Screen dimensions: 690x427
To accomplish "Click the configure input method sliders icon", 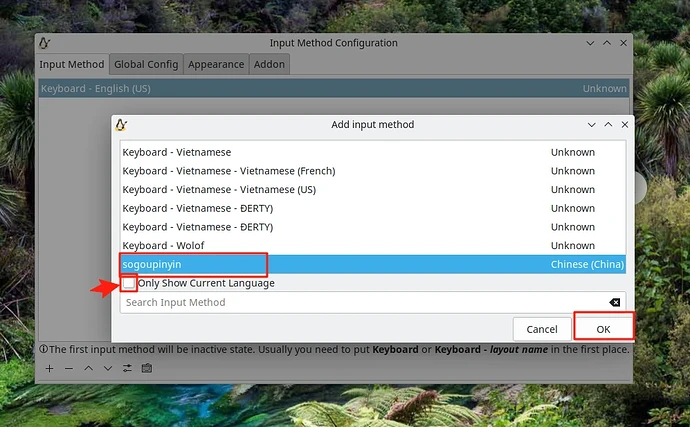I will point(127,368).
